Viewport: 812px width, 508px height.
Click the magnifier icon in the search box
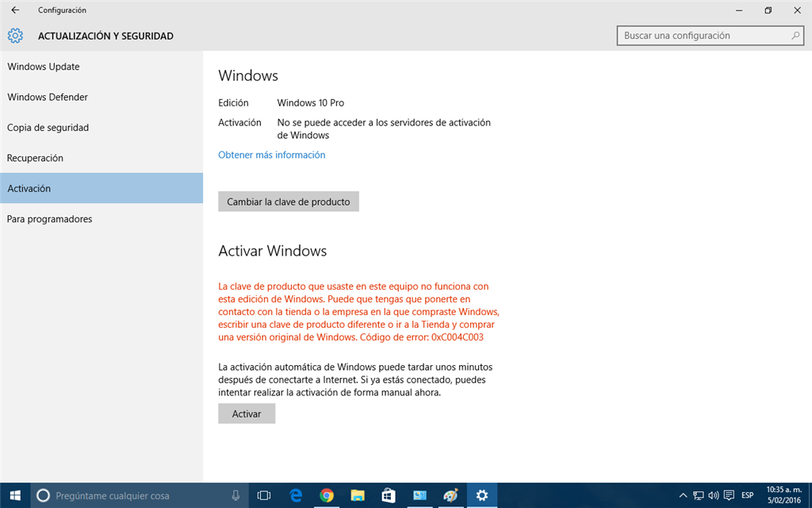pos(795,36)
